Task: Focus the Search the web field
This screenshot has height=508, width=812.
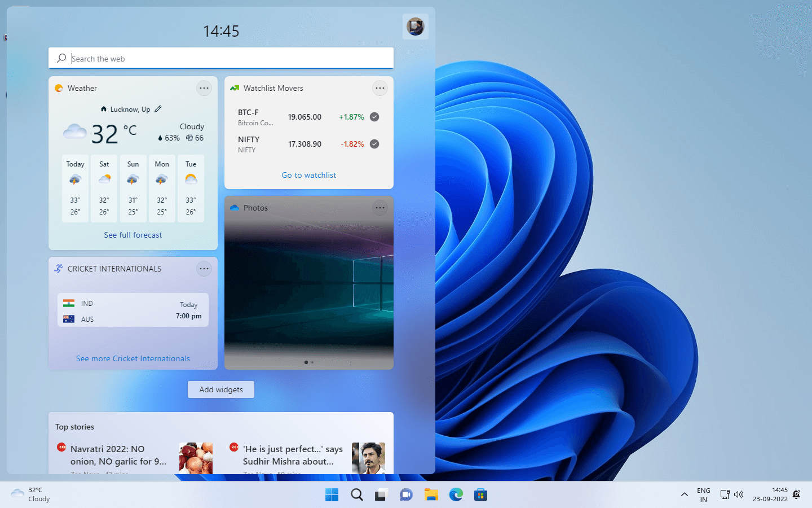Action: (221, 58)
